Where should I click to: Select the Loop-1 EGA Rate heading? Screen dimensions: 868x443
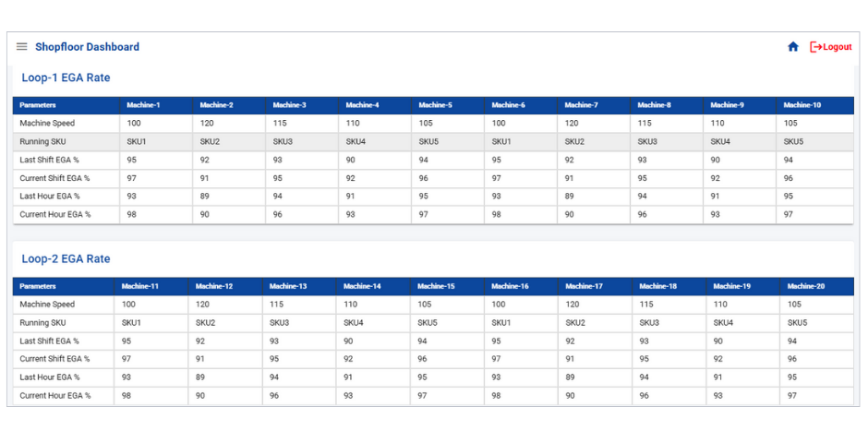tap(66, 78)
